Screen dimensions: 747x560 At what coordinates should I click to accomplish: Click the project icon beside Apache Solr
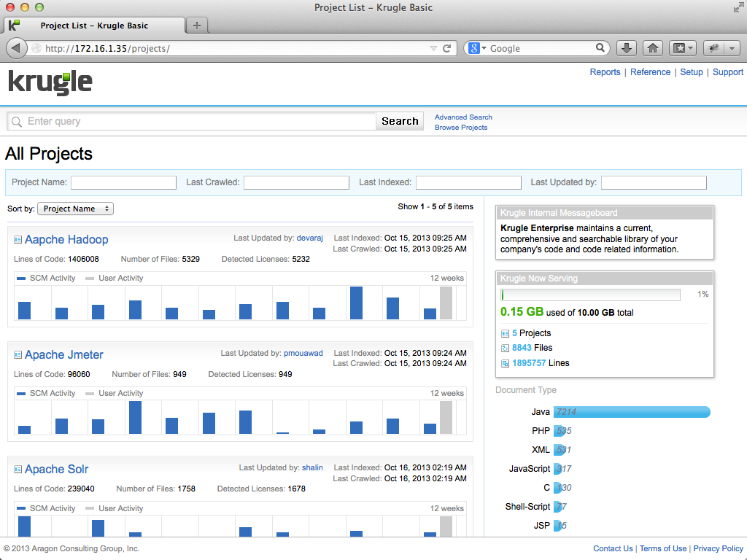pos(18,469)
